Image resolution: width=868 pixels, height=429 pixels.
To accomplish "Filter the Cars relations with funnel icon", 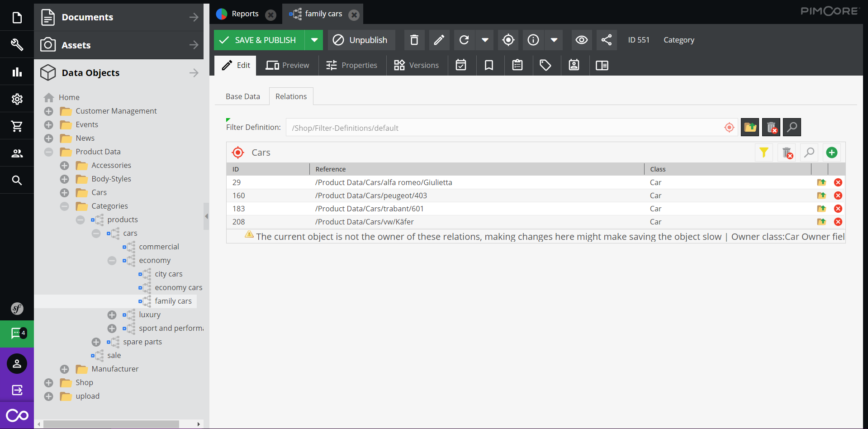I will point(764,153).
